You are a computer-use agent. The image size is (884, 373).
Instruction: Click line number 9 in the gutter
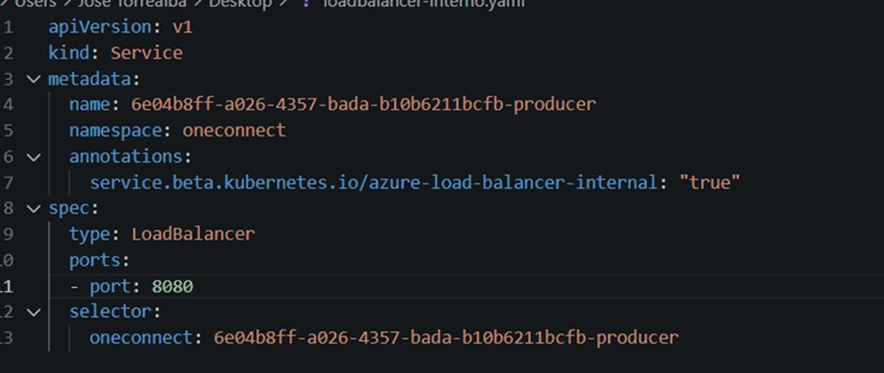pos(7,234)
